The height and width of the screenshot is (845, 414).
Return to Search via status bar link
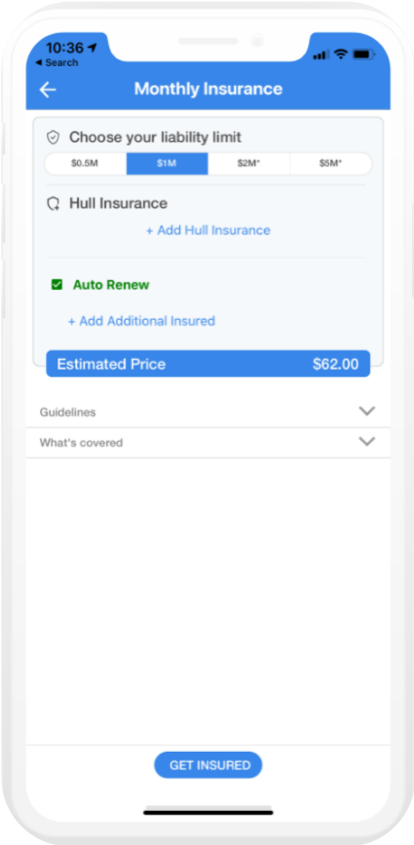[x=57, y=63]
